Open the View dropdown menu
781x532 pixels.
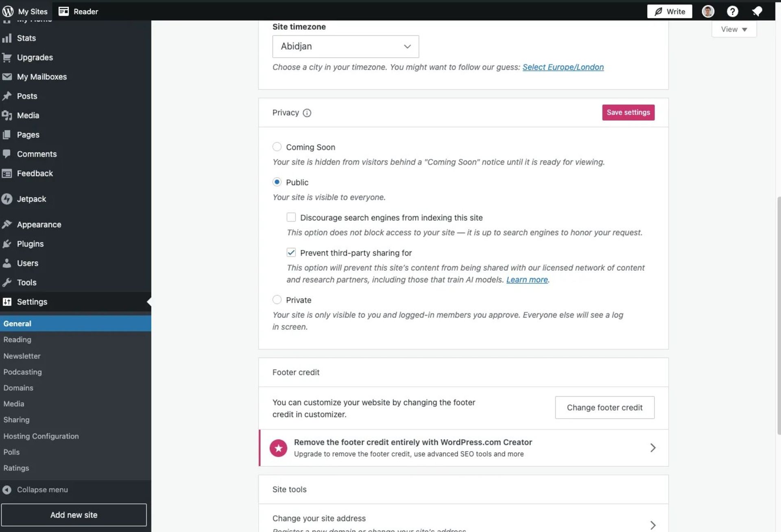[734, 29]
